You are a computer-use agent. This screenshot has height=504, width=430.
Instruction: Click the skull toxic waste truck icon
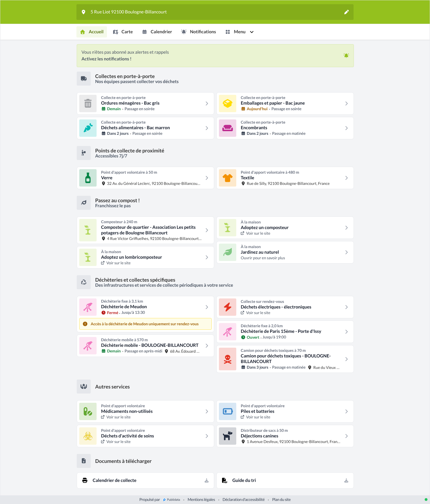click(228, 359)
